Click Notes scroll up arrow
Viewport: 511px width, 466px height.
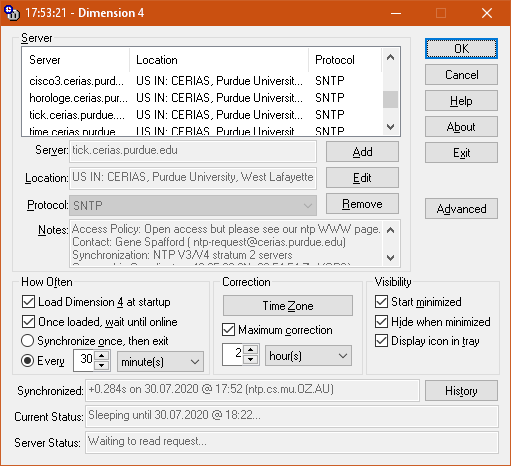391,230
